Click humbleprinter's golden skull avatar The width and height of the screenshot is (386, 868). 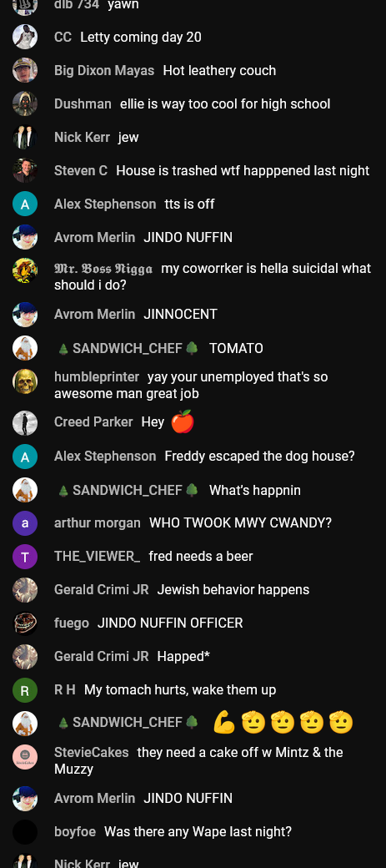[25, 381]
